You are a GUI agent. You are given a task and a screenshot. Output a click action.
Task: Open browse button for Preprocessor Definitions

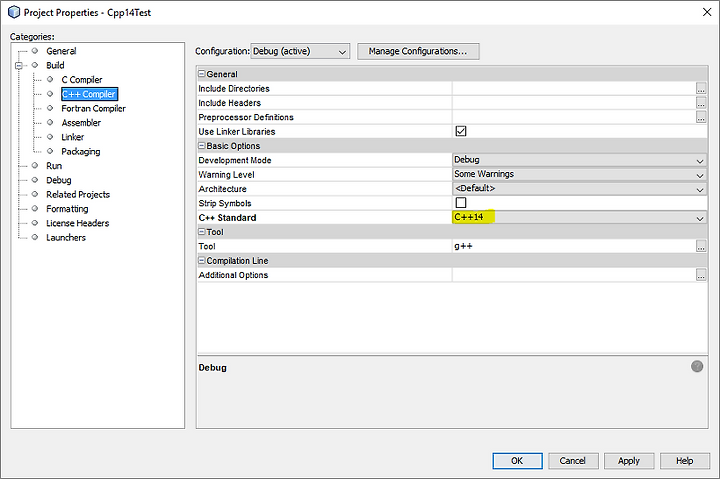(701, 117)
